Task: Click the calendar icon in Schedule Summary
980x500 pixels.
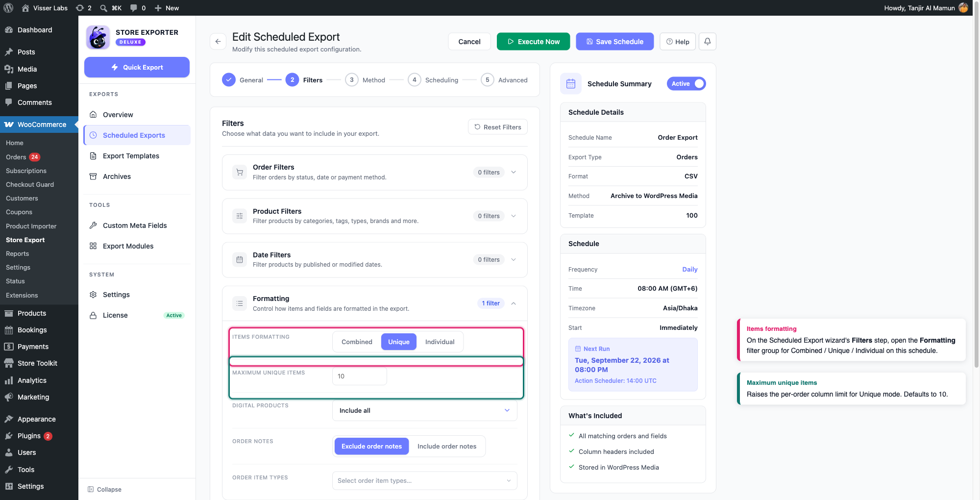Action: [571, 84]
